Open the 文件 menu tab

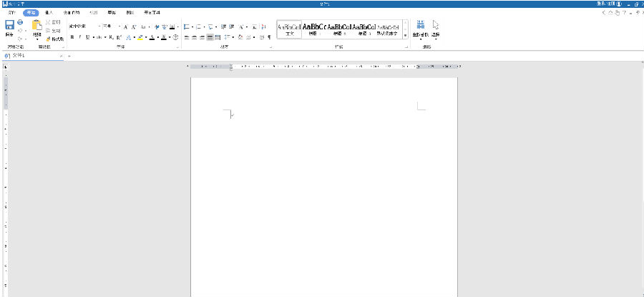click(12, 13)
